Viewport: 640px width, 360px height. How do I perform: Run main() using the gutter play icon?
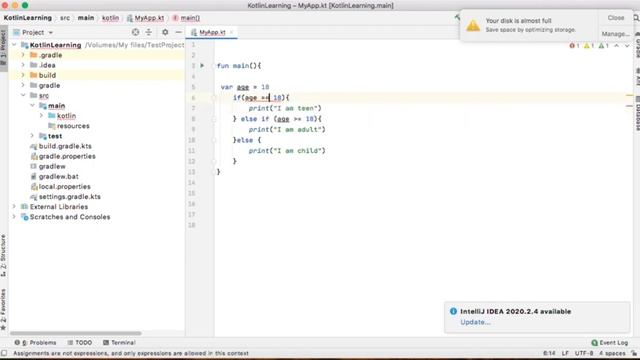202,65
